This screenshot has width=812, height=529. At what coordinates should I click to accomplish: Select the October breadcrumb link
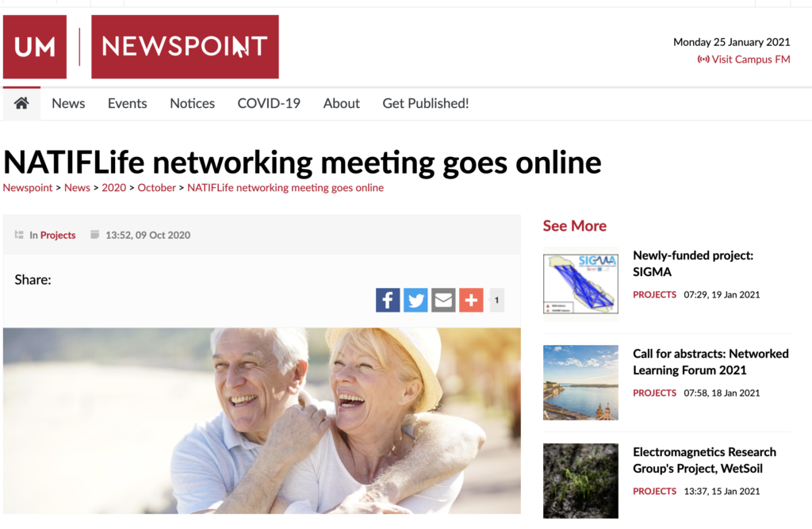tap(156, 187)
